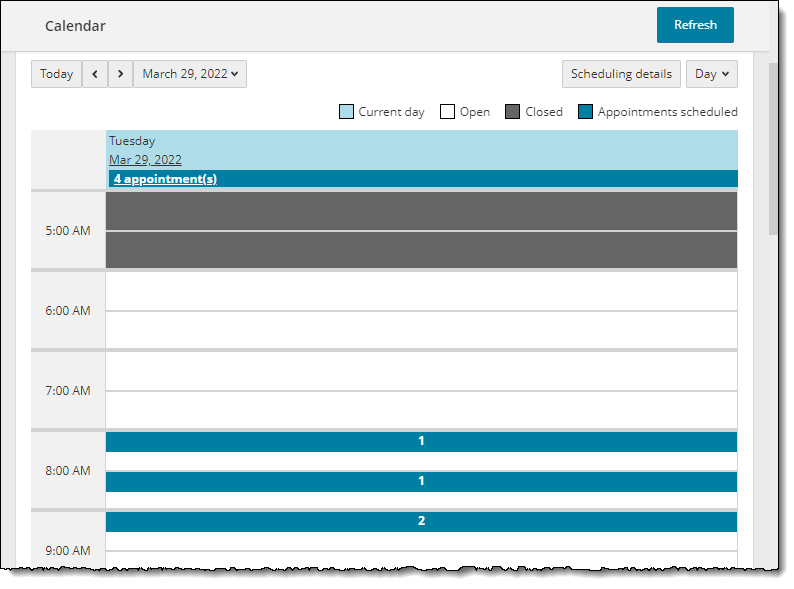
Task: Expand the Day view dropdown
Action: 711,74
